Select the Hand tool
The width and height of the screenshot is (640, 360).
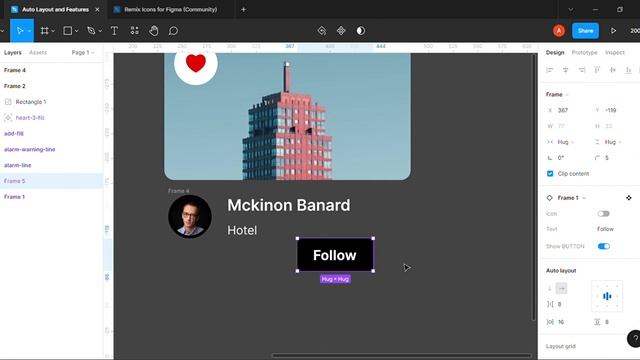[x=154, y=31]
